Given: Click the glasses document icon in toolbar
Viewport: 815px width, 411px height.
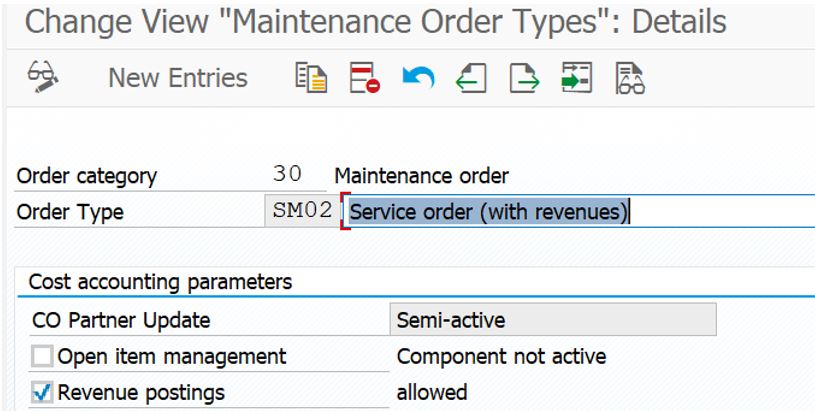Looking at the screenshot, I should [629, 78].
